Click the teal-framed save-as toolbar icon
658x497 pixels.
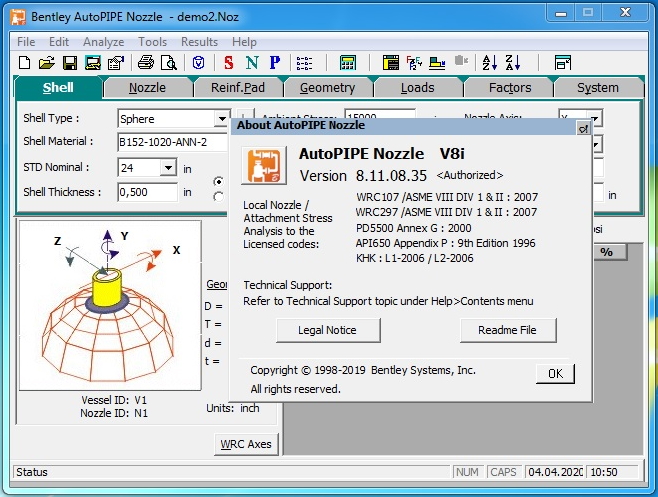coord(92,63)
